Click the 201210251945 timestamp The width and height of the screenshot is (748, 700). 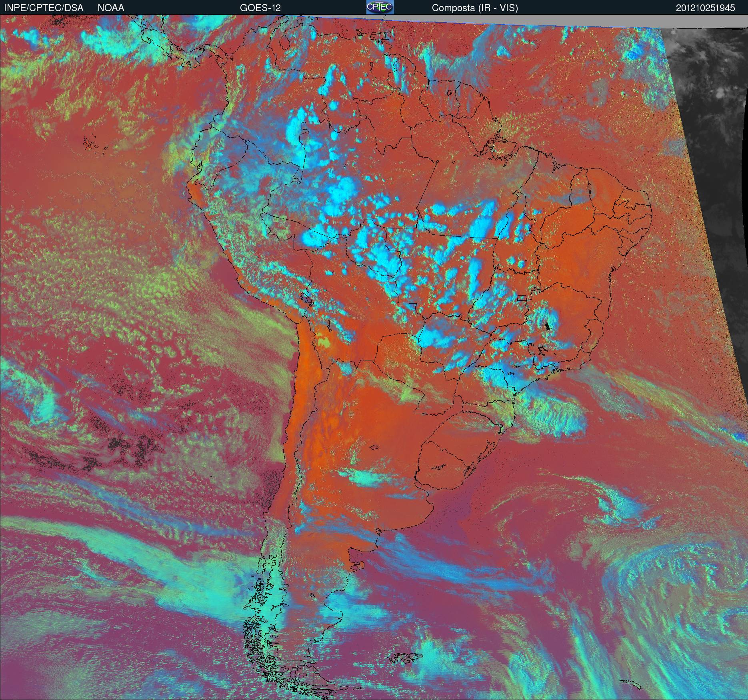tap(706, 8)
